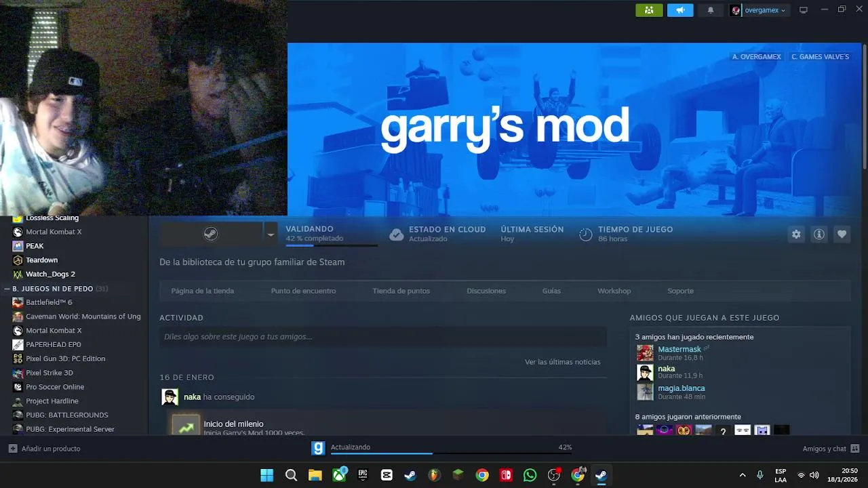
Task: Open dropdown arrow beside validating button
Action: click(271, 235)
